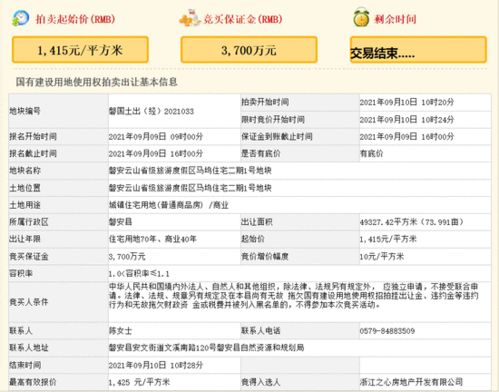Viewport: 499px width, 392px height.
Task: Select the 是否有底价 label cell
Action: (300, 154)
